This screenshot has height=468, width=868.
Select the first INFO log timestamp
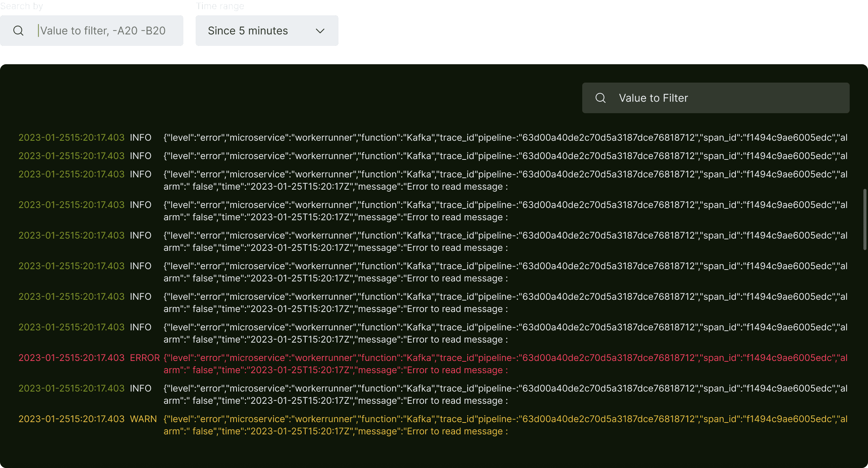point(71,137)
